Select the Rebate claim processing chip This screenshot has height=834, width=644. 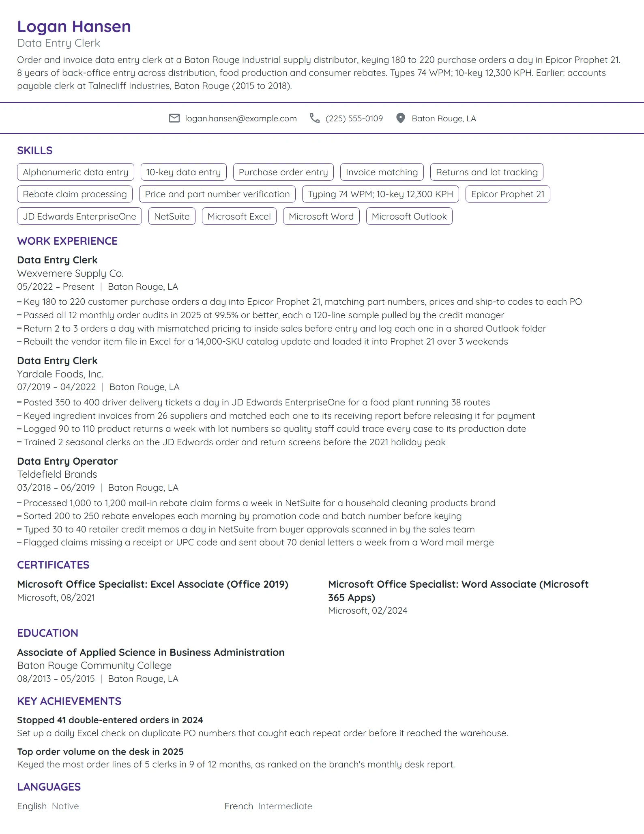(75, 194)
